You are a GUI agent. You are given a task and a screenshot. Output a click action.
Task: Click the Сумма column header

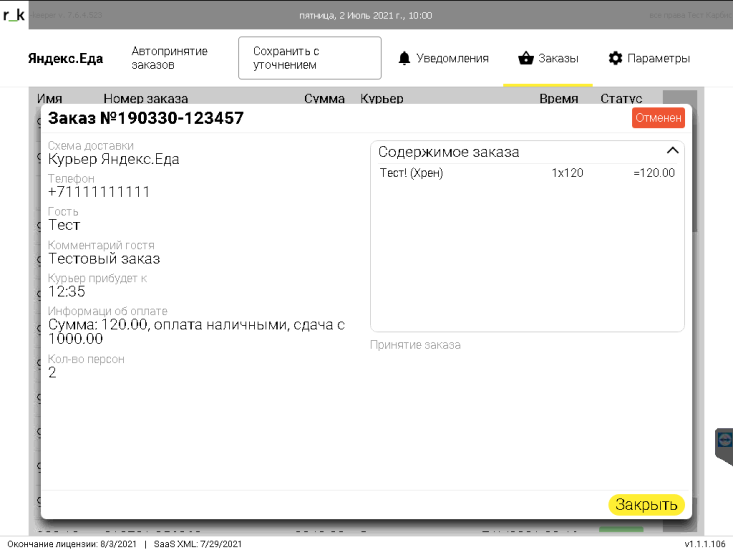[x=324, y=98]
